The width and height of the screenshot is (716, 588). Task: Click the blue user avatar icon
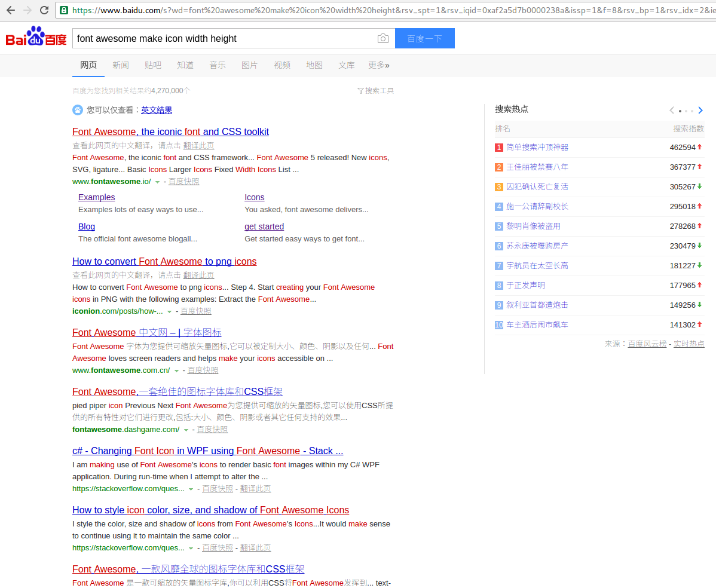pos(78,110)
